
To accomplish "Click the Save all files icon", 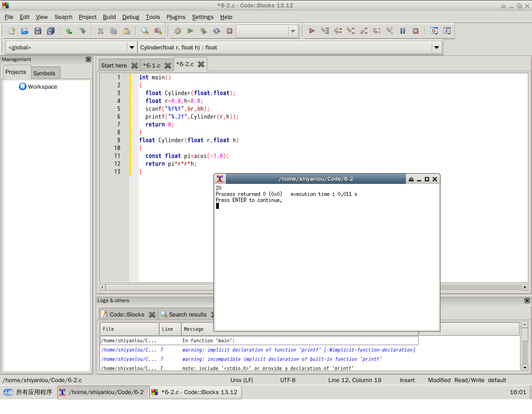I will (51, 31).
